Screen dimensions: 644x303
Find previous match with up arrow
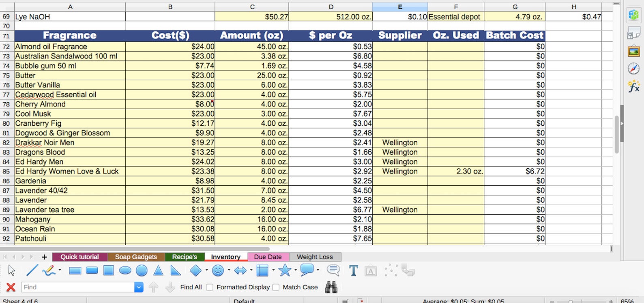pos(153,287)
